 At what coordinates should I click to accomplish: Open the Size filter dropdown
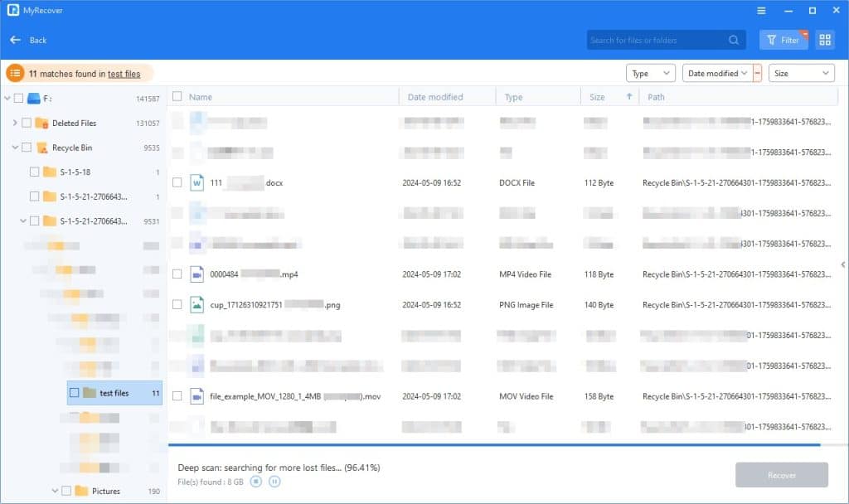tap(802, 73)
